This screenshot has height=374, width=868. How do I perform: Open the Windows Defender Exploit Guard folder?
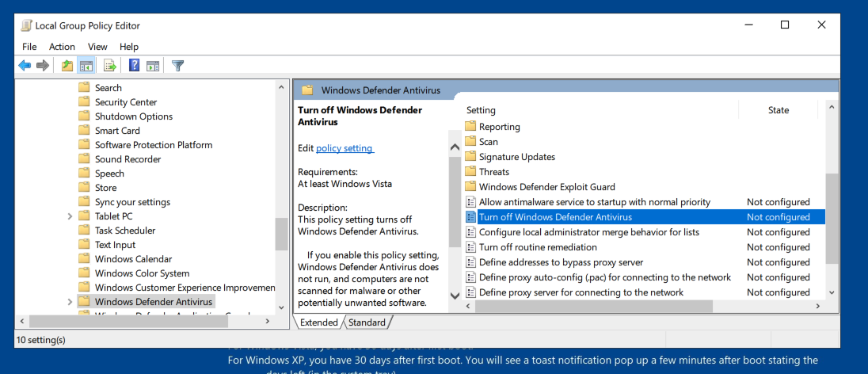(546, 187)
